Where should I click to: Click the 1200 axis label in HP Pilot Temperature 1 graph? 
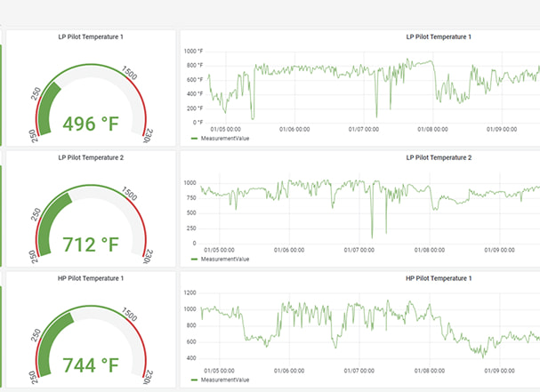pos(189,292)
